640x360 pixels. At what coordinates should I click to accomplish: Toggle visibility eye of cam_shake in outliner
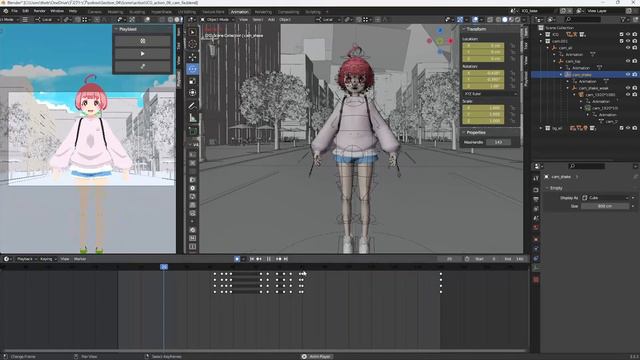coord(628,75)
